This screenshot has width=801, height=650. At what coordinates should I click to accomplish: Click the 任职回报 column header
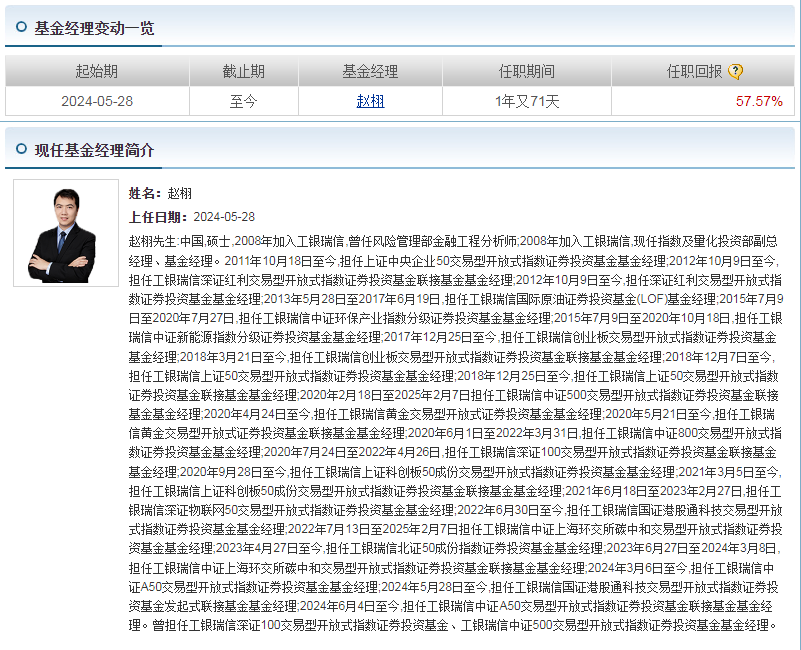tap(703, 71)
